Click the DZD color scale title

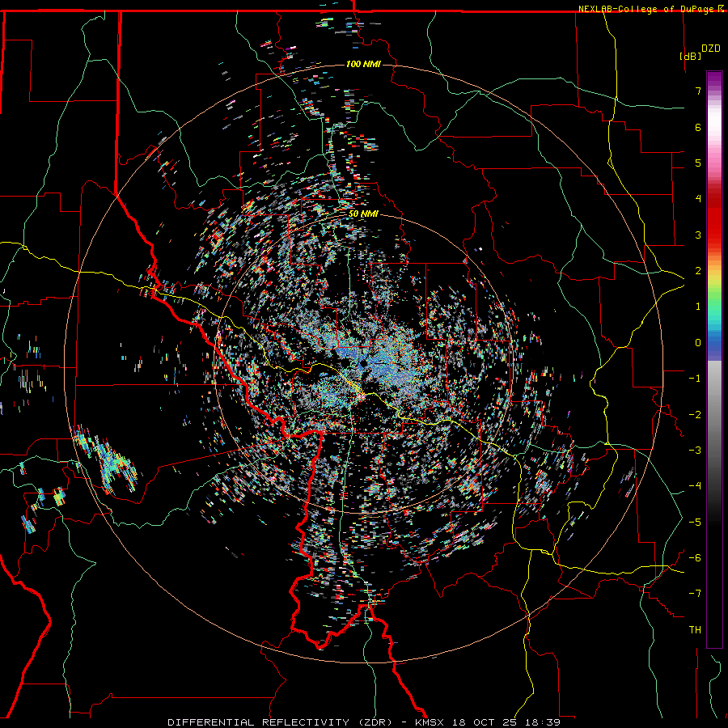(710, 49)
